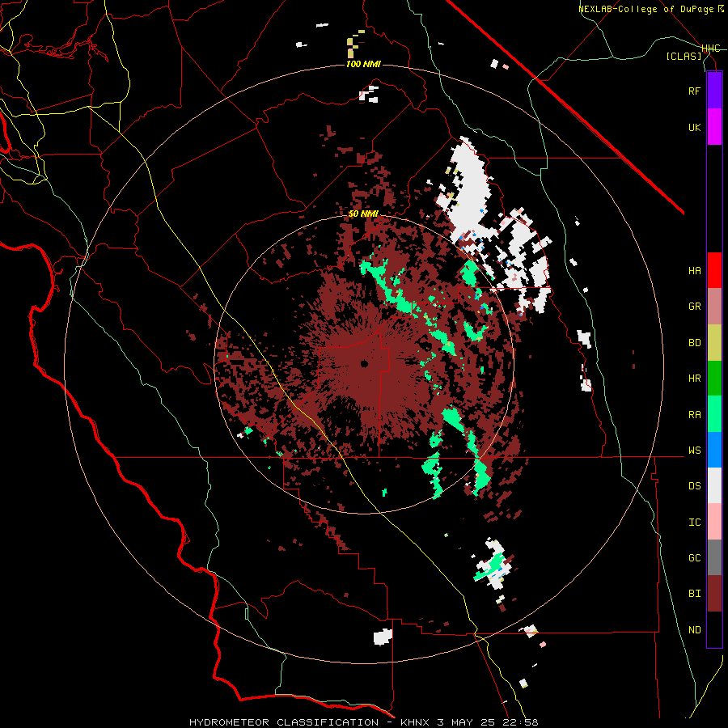Screen dimensions: 728x728
Task: Click the WS legend label
Action: [694, 451]
